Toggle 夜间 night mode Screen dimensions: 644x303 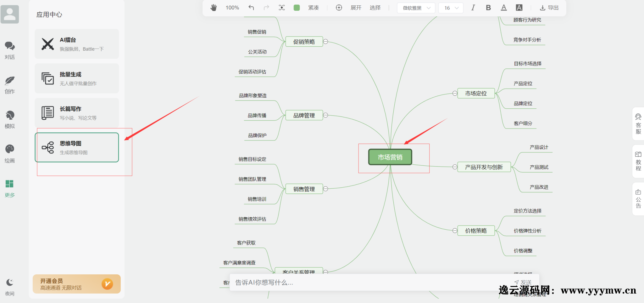coord(10,287)
